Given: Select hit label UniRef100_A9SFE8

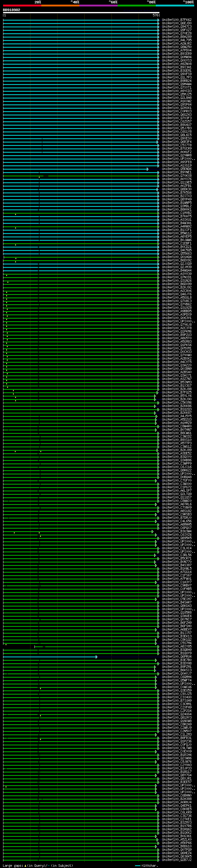Looking at the screenshot, I should [x=176, y=162].
